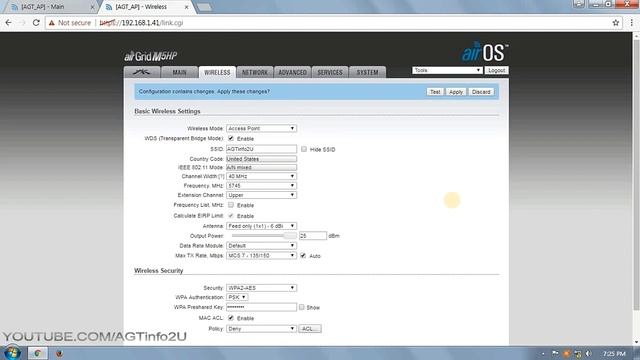Screen dimensions: 640x360
Task: Open the MAC ACL Policy dropdown
Action: click(x=261, y=329)
